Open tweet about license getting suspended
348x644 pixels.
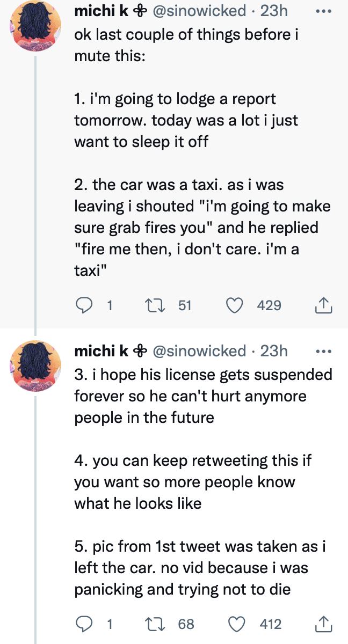point(201,396)
